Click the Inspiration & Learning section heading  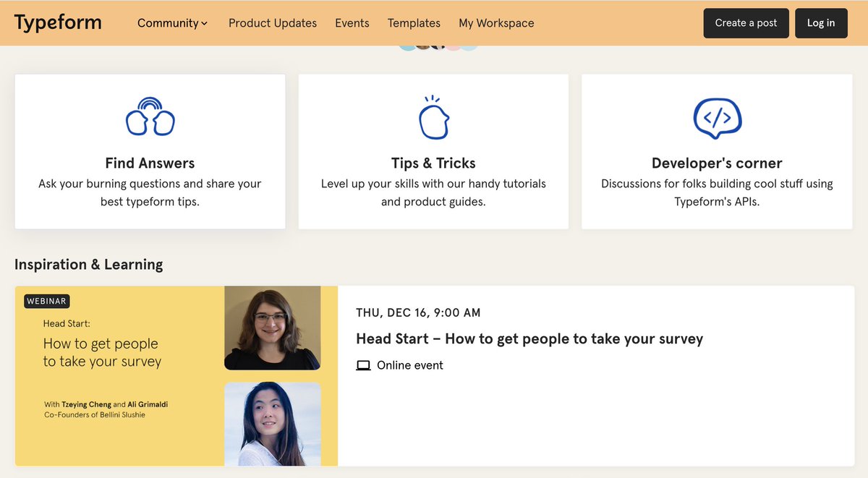(89, 265)
